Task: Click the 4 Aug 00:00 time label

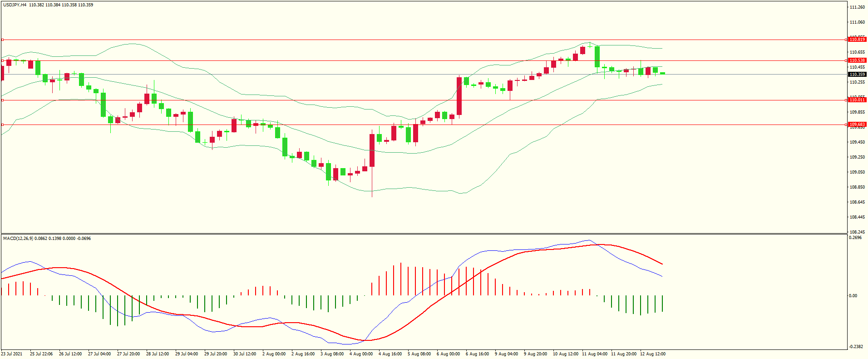Action: 361,354
